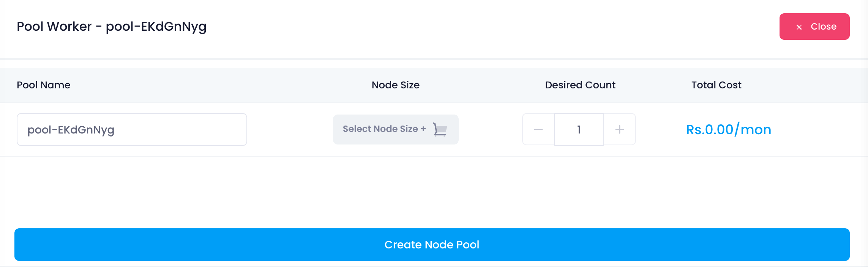Click the desired count value box
868x267 pixels.
(x=579, y=129)
